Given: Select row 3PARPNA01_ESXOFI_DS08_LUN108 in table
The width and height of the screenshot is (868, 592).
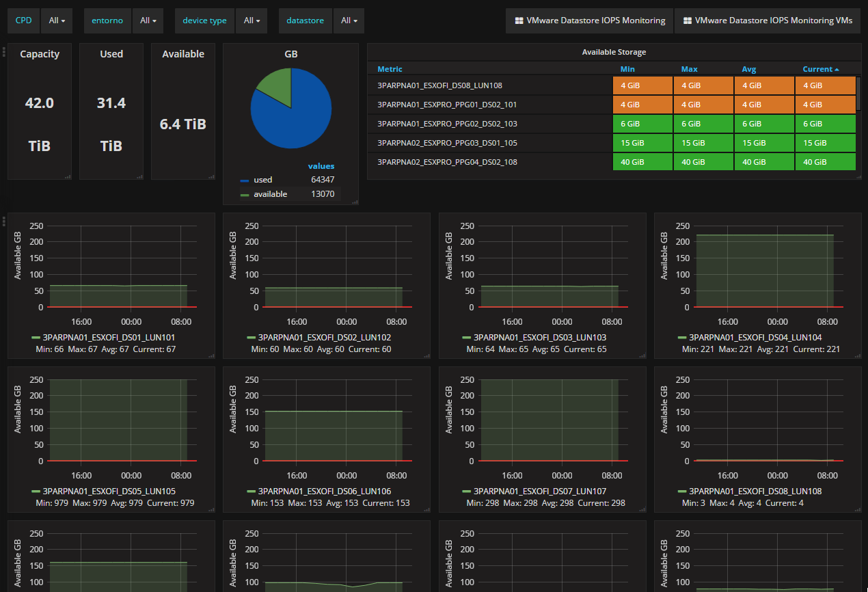Looking at the screenshot, I should [611, 85].
